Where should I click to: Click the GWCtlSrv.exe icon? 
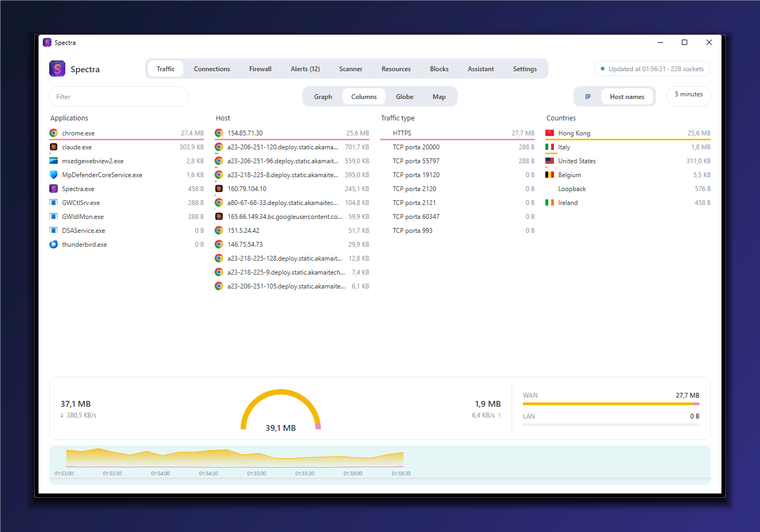tap(54, 203)
